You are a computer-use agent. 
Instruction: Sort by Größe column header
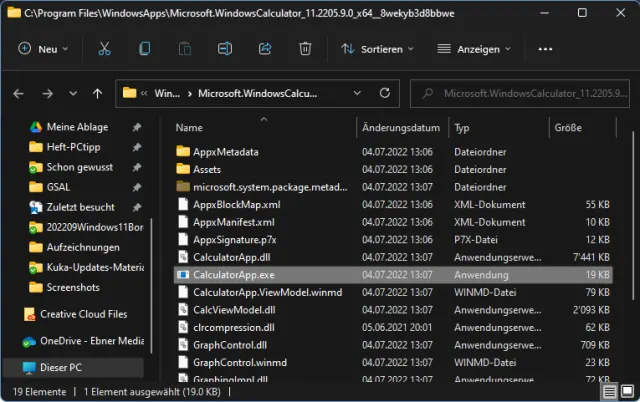(567, 128)
